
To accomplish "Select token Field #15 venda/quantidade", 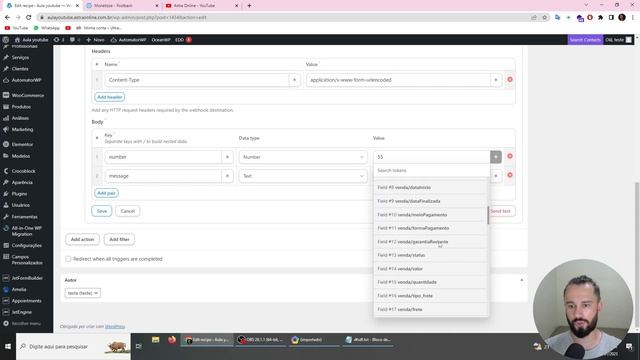I will (x=431, y=282).
